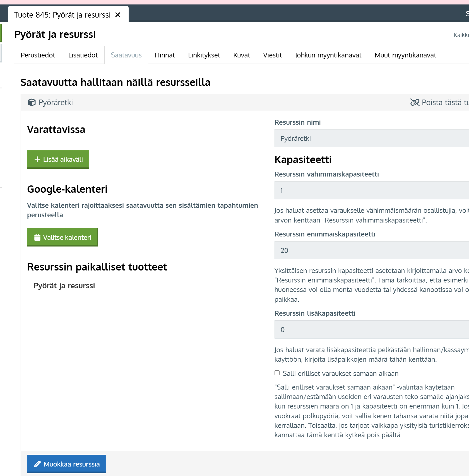
Task: Click the Resurssin nimi input field
Action: coord(372,138)
